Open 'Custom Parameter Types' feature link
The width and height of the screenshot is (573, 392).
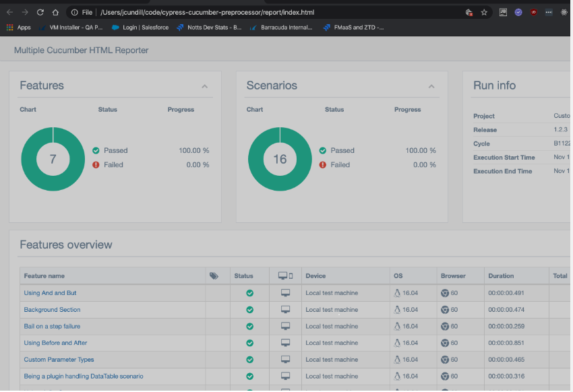(59, 360)
